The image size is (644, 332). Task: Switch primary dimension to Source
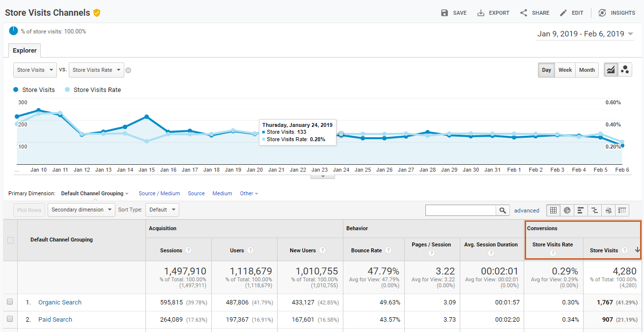point(196,193)
